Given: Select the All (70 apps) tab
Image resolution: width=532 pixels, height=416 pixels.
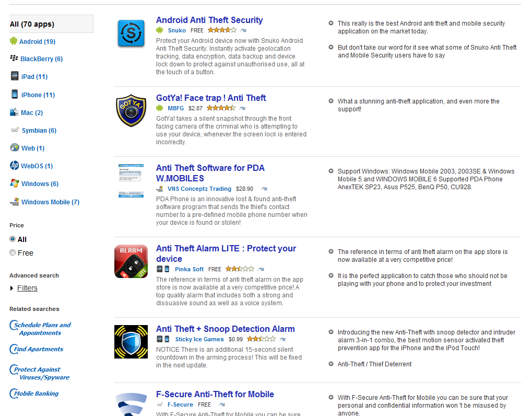Looking at the screenshot, I should (51, 24).
